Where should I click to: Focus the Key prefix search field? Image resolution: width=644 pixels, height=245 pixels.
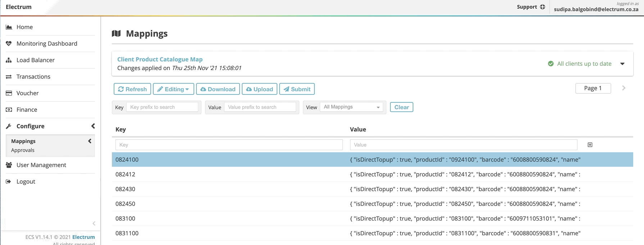[x=162, y=107]
